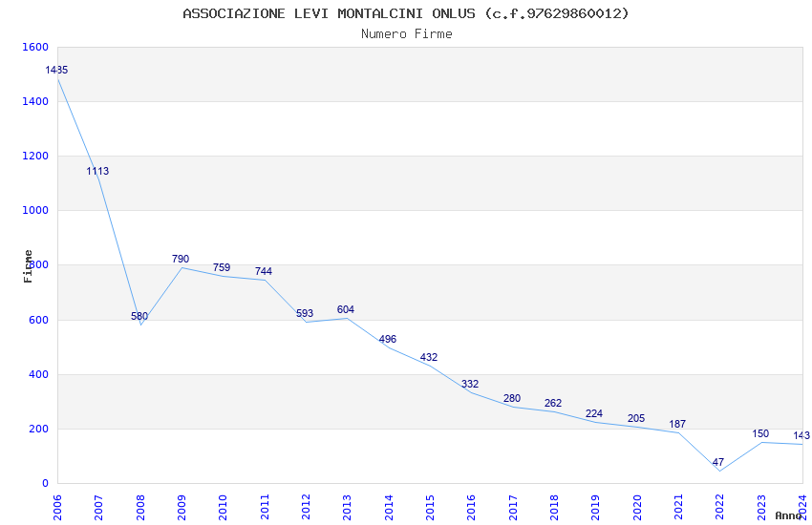Image resolution: width=812 pixels, height=525 pixels.
Task: Click the 600 y-axis tick label
Action: (x=38, y=320)
